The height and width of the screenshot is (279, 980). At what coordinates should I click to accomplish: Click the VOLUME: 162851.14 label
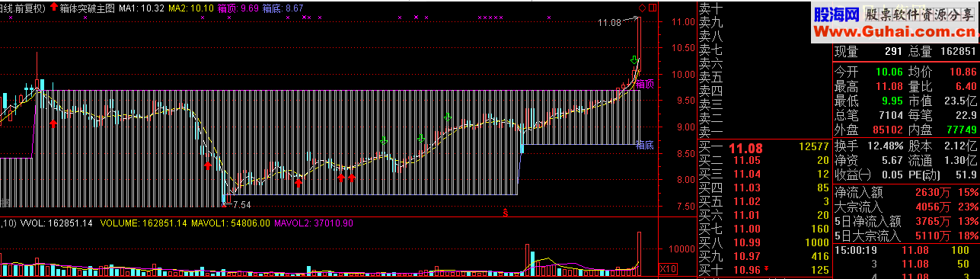click(x=144, y=223)
